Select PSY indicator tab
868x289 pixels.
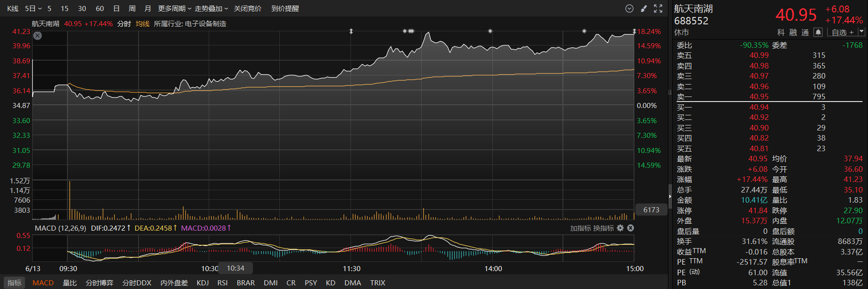click(x=311, y=283)
